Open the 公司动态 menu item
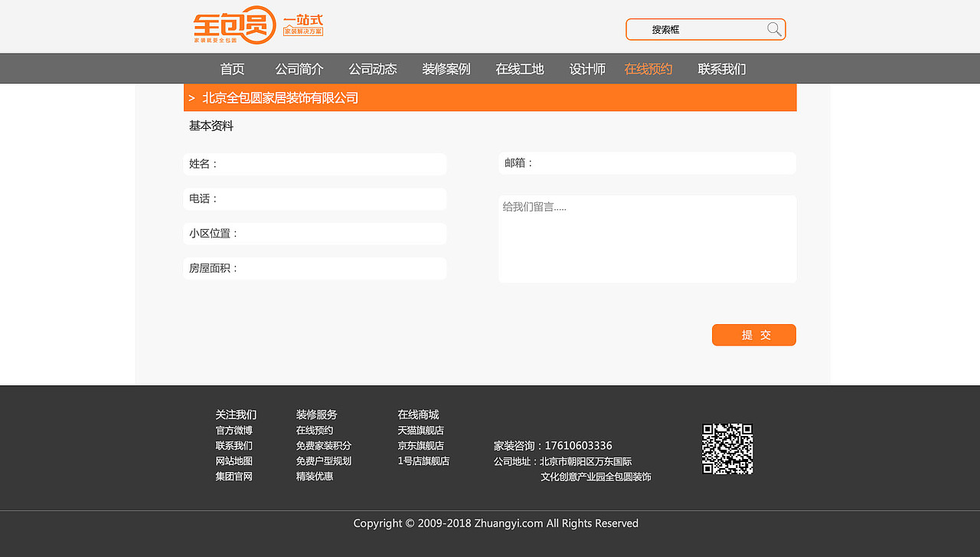The image size is (980, 557). pos(373,69)
